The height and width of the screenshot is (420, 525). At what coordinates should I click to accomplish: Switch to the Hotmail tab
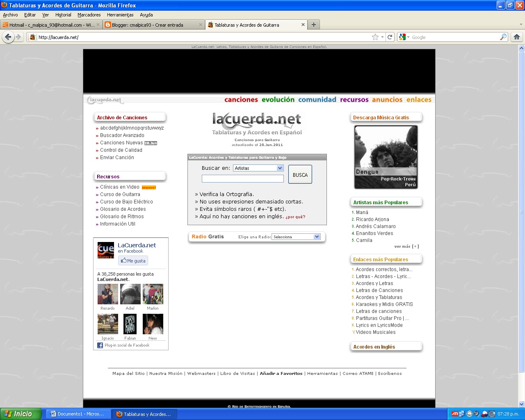coord(51,25)
